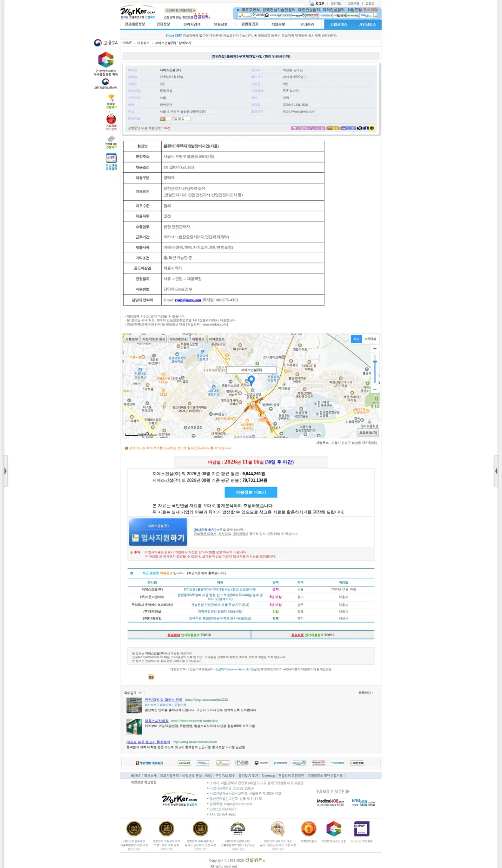Click the pink 건설워커 입사지원 button

point(308,128)
